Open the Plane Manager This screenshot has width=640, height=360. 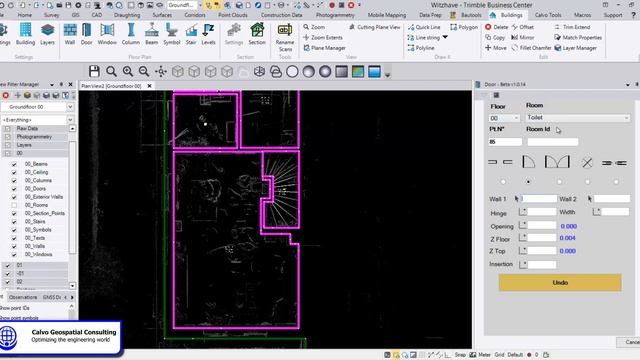coord(324,48)
